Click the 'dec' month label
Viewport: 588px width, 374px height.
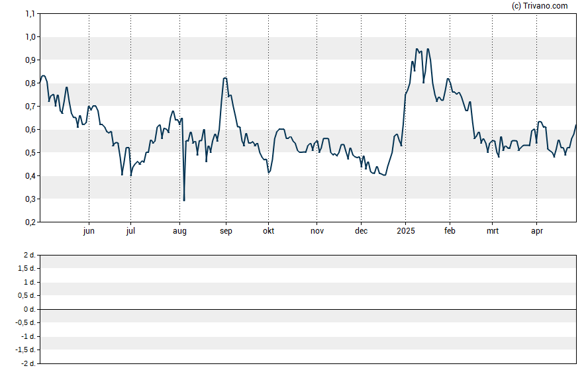361,231
